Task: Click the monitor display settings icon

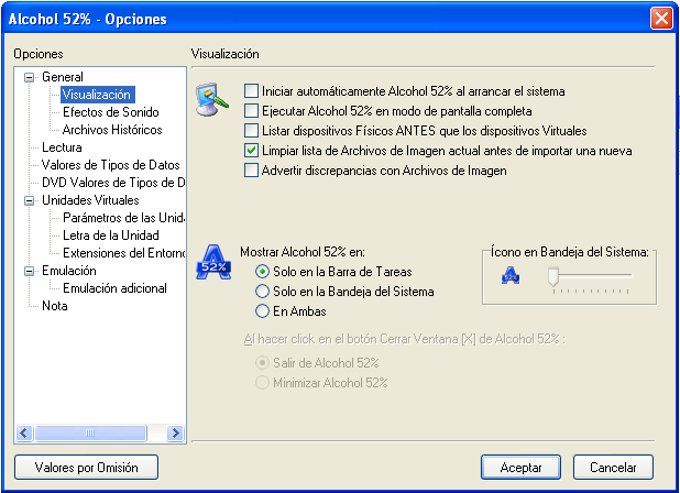Action: [x=212, y=99]
